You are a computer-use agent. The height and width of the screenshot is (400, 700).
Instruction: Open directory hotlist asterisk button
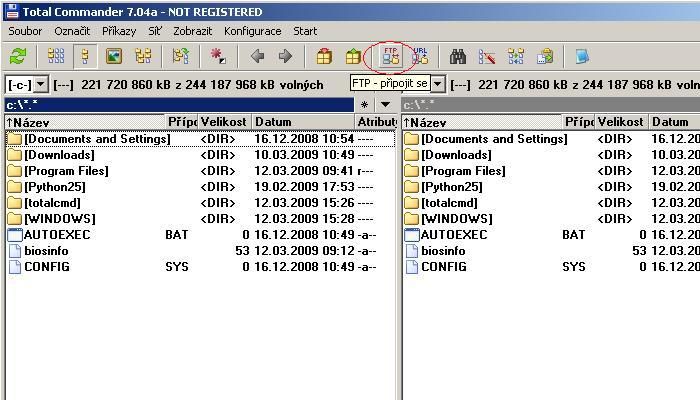pos(364,104)
